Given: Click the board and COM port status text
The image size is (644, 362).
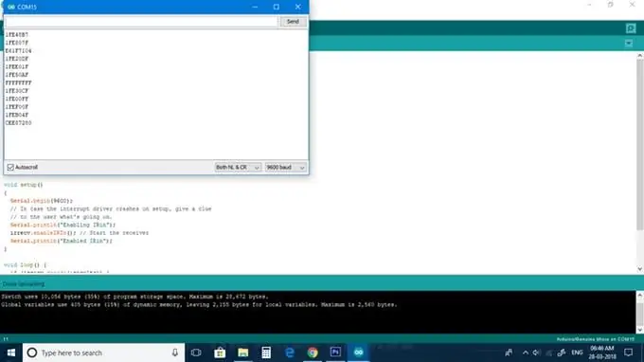Looking at the screenshot, I should coord(595,339).
